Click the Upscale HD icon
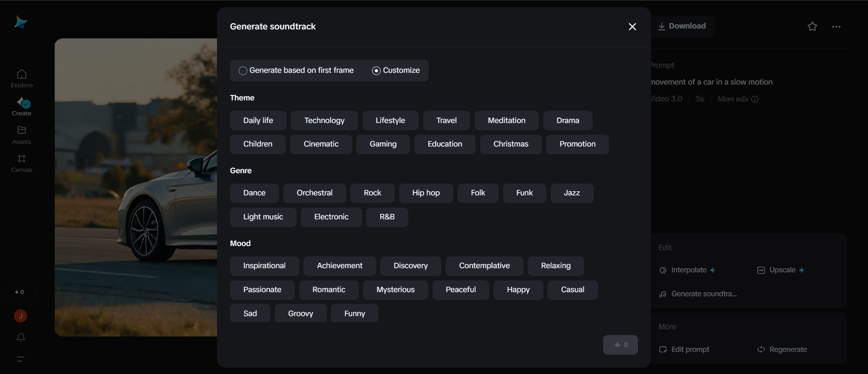The width and height of the screenshot is (868, 374). point(761,270)
